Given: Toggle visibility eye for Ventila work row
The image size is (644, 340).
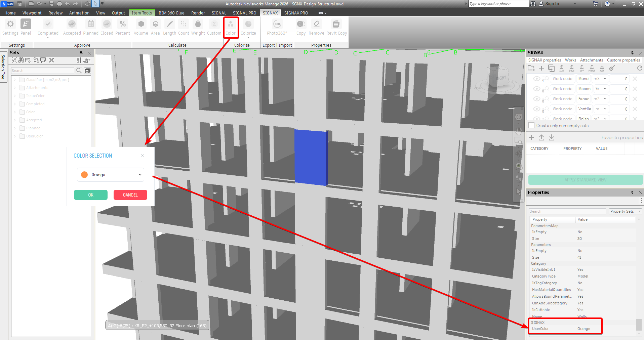Looking at the screenshot, I should [536, 109].
